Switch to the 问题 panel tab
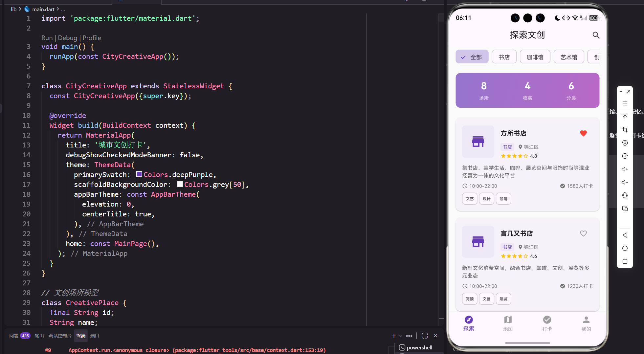This screenshot has width=644, height=354. click(14, 336)
